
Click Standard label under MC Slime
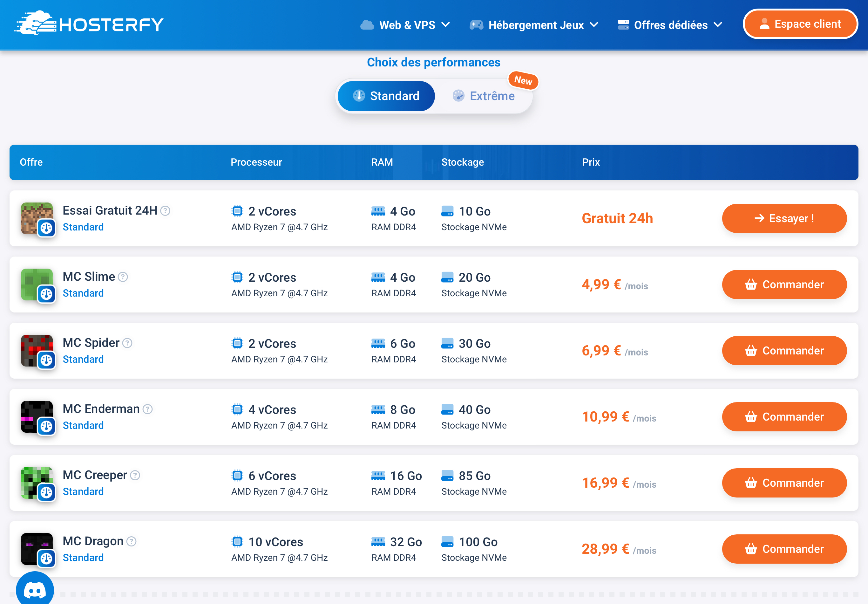coord(83,293)
